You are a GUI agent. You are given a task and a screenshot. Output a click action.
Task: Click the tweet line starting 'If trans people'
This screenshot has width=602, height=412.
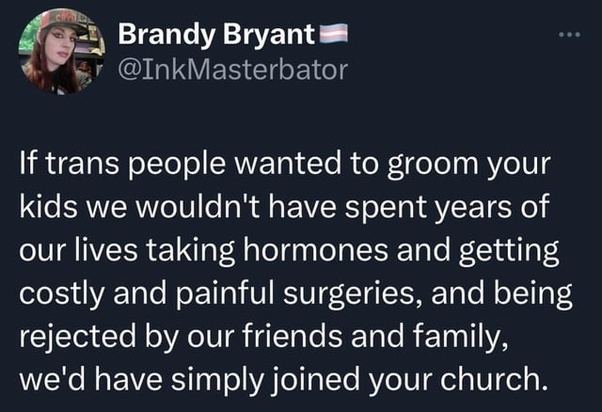[x=285, y=164]
